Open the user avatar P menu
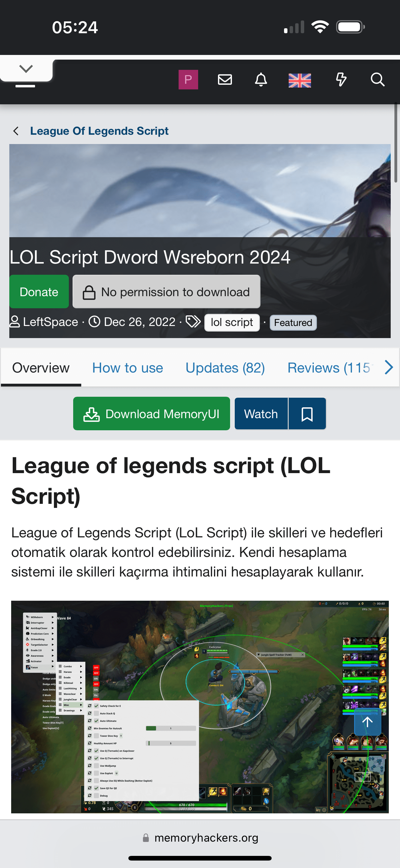Screen dimensions: 400x868 (x=188, y=79)
